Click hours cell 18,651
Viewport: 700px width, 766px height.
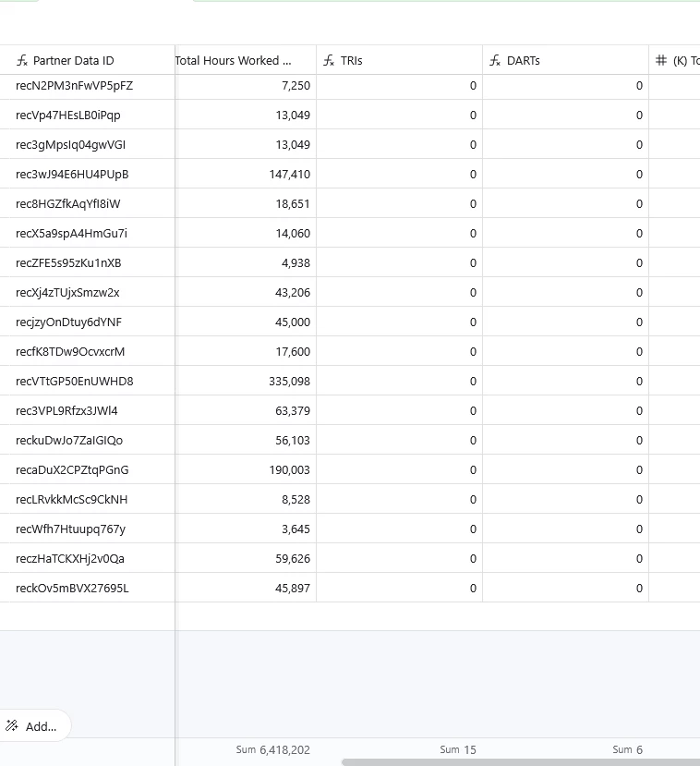(246, 203)
